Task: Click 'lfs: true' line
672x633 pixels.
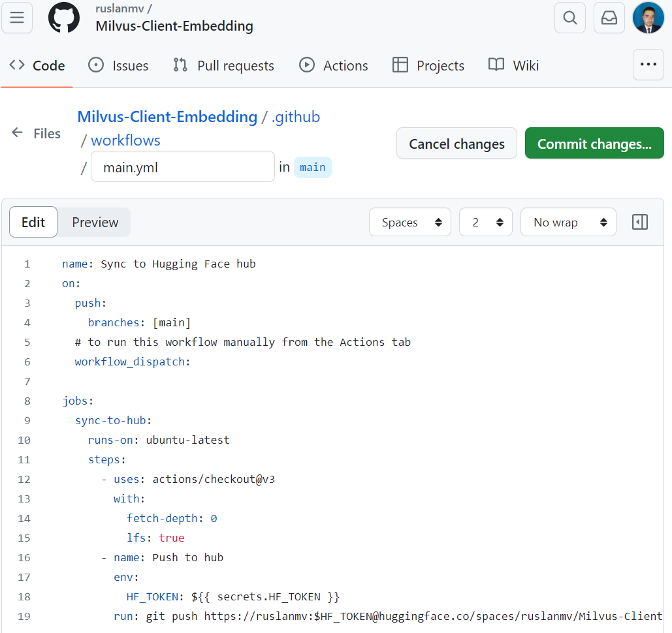Action: click(x=155, y=538)
